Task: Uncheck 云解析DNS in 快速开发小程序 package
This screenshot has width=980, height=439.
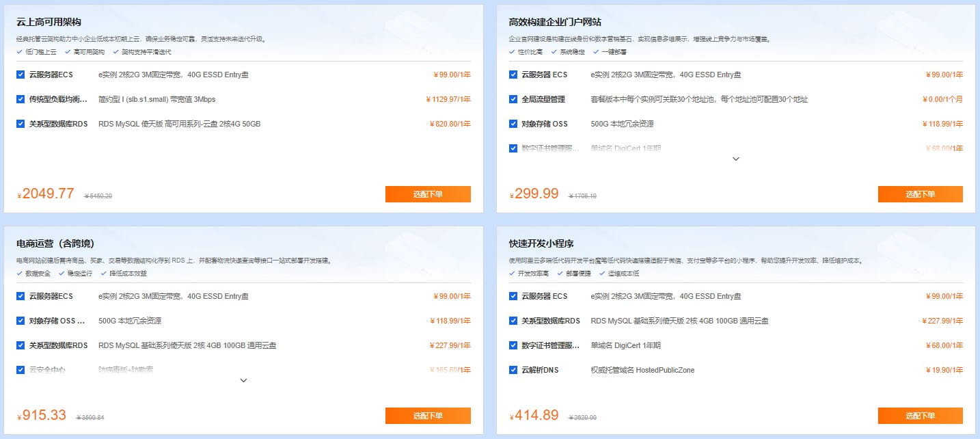Action: coord(513,370)
